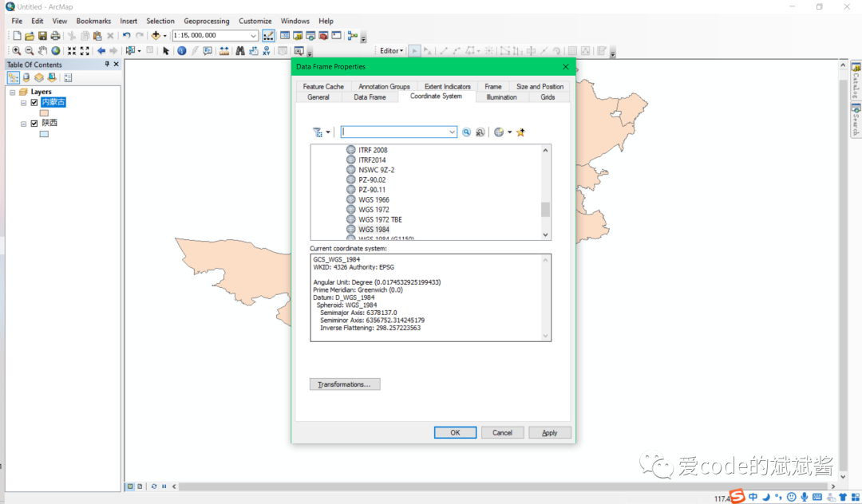The image size is (862, 504).
Task: Open the Customize menu
Action: point(255,21)
